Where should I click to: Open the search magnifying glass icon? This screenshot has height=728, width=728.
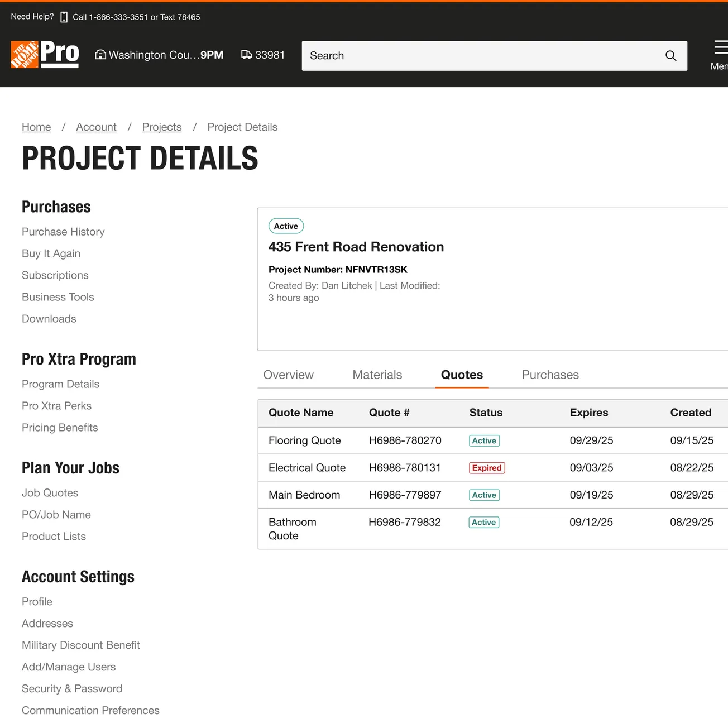(x=670, y=56)
